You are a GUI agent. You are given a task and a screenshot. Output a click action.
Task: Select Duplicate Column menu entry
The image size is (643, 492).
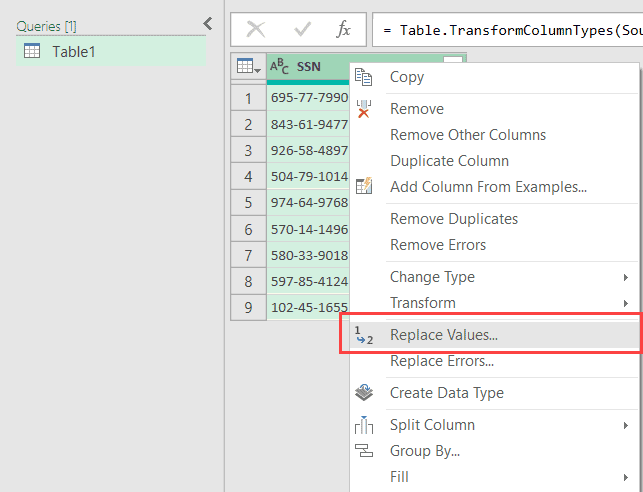(x=449, y=161)
